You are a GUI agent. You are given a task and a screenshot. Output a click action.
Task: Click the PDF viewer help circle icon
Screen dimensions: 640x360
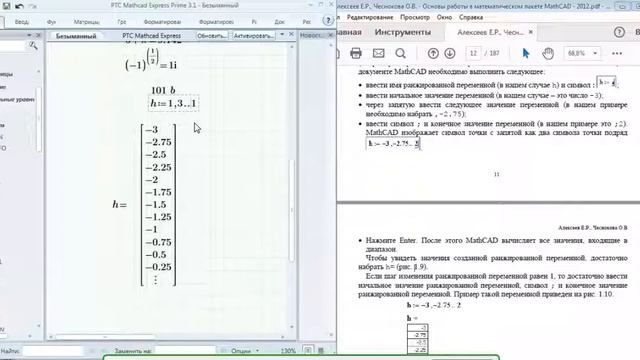(619, 32)
